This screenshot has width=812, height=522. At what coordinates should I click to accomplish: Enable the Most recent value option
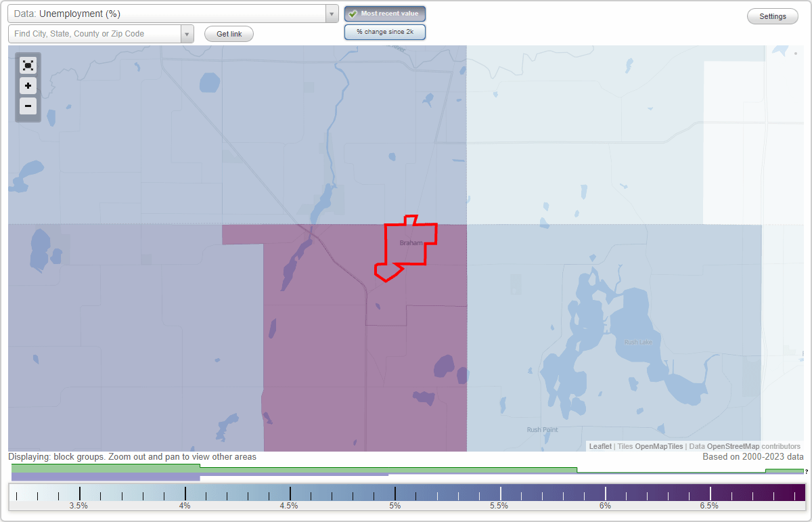point(385,14)
